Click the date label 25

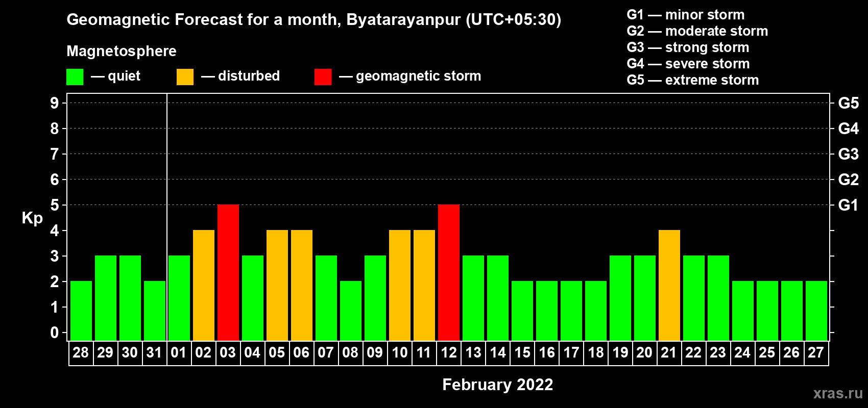click(767, 353)
